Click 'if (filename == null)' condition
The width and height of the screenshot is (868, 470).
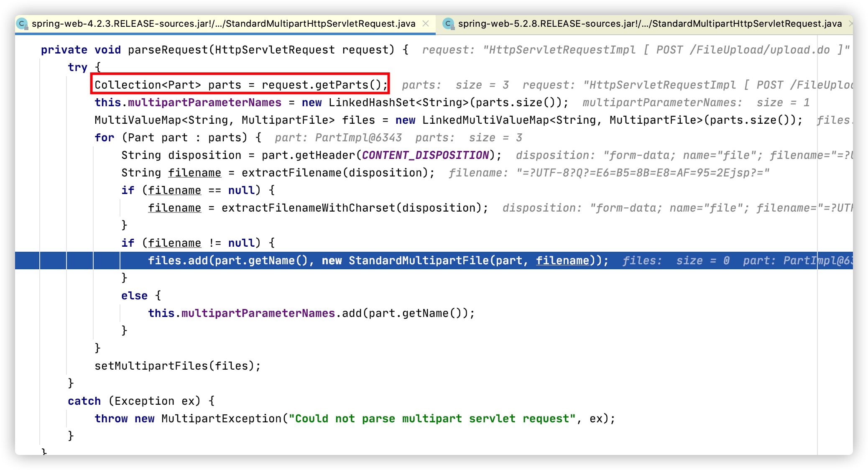[198, 190]
